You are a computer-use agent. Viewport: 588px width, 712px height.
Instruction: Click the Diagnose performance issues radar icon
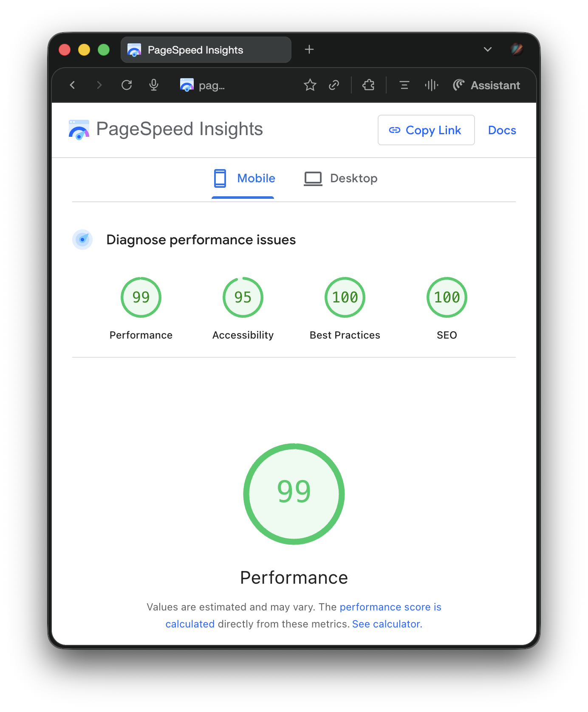click(x=82, y=240)
